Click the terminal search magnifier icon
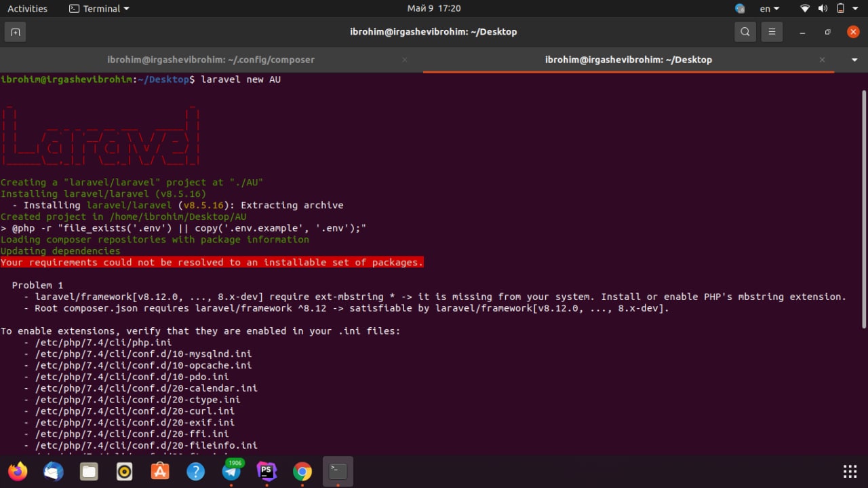This screenshot has height=488, width=868. coord(745,32)
